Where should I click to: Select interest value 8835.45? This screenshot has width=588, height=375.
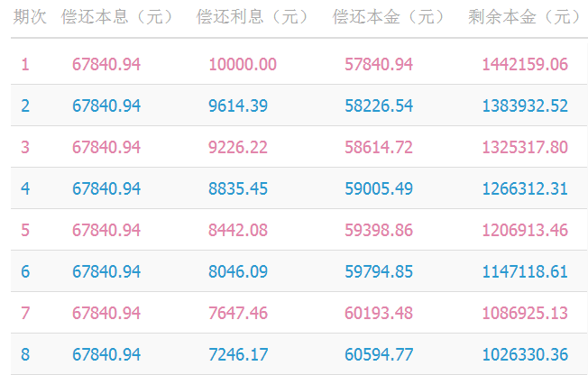(x=238, y=188)
